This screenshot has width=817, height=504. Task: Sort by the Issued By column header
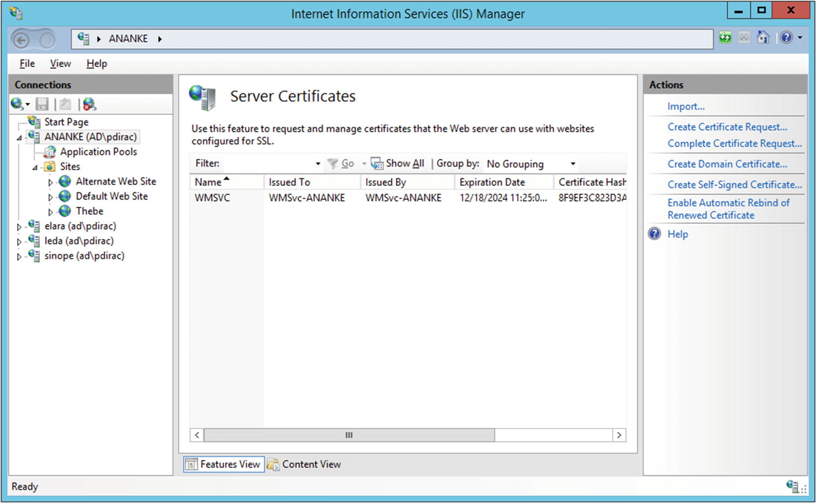[x=407, y=182]
